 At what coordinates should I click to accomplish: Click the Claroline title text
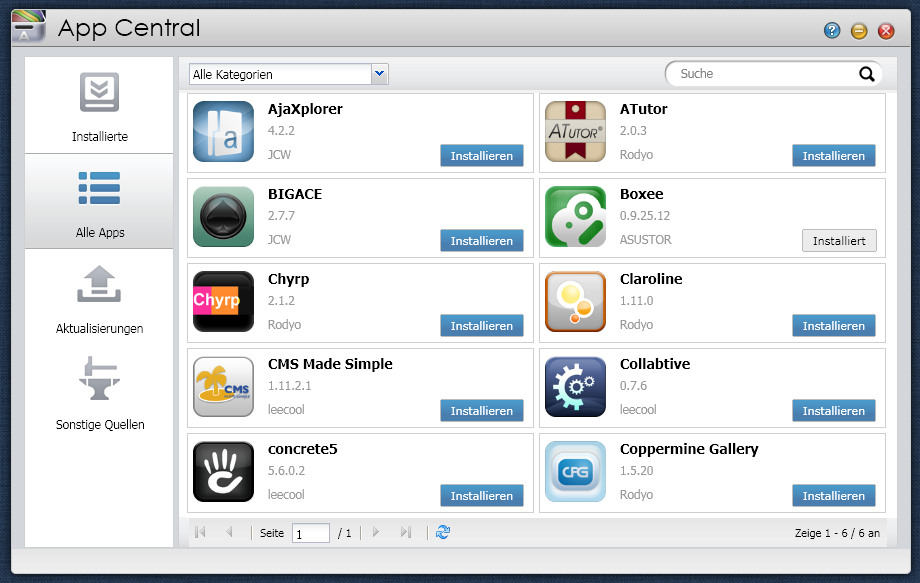(x=651, y=279)
